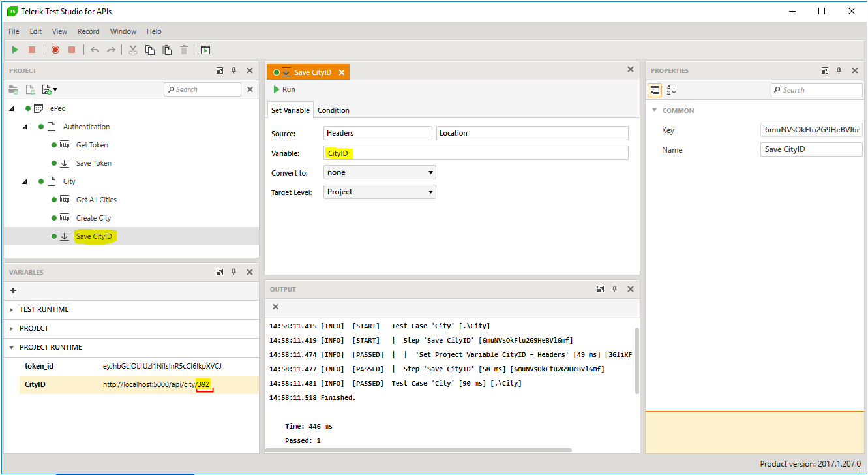Viewport: 868px width, 475px height.
Task: Toggle pin on the Variables panel
Action: (x=234, y=272)
